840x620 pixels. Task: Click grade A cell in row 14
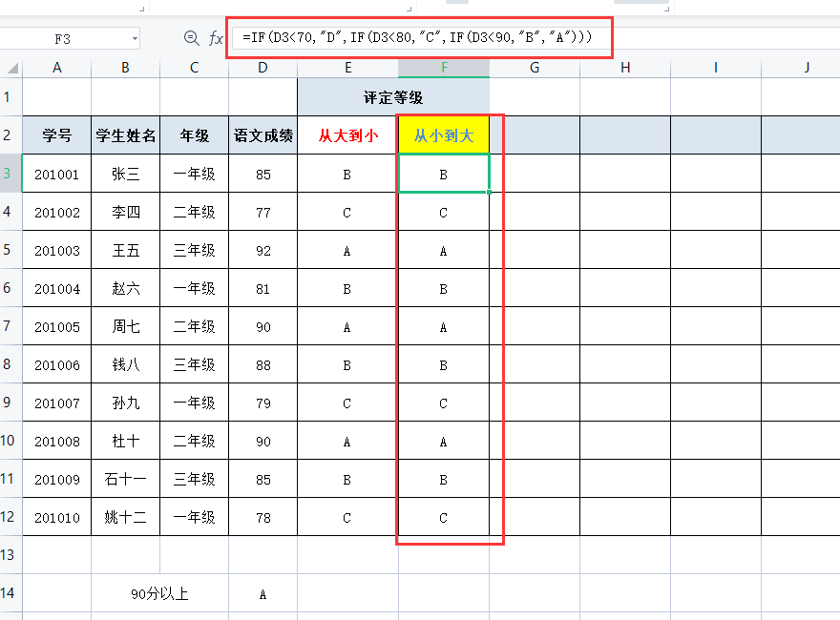(x=262, y=592)
